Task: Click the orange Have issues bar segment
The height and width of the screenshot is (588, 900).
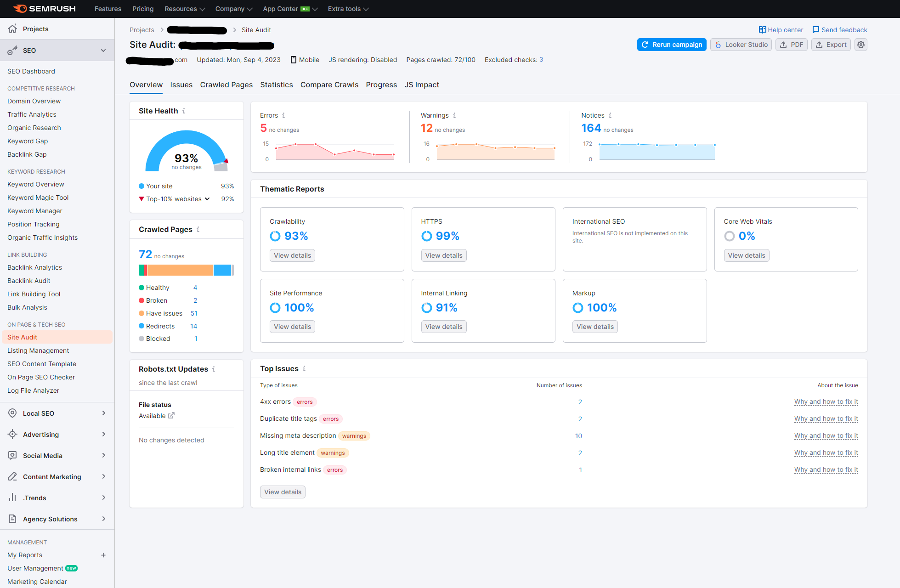Action: [180, 270]
